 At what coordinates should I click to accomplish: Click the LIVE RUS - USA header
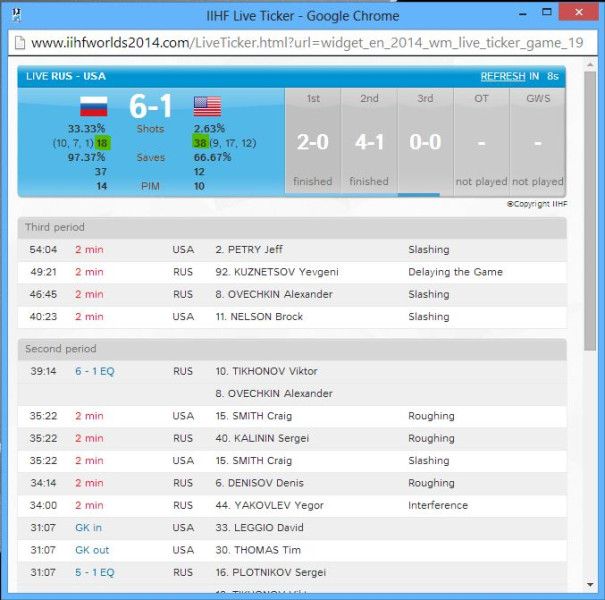pyautogui.click(x=66, y=76)
